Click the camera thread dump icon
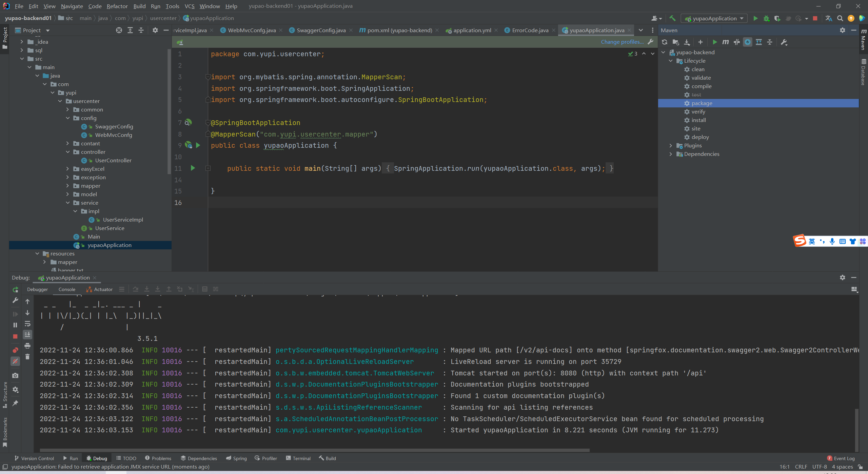 [15, 375]
